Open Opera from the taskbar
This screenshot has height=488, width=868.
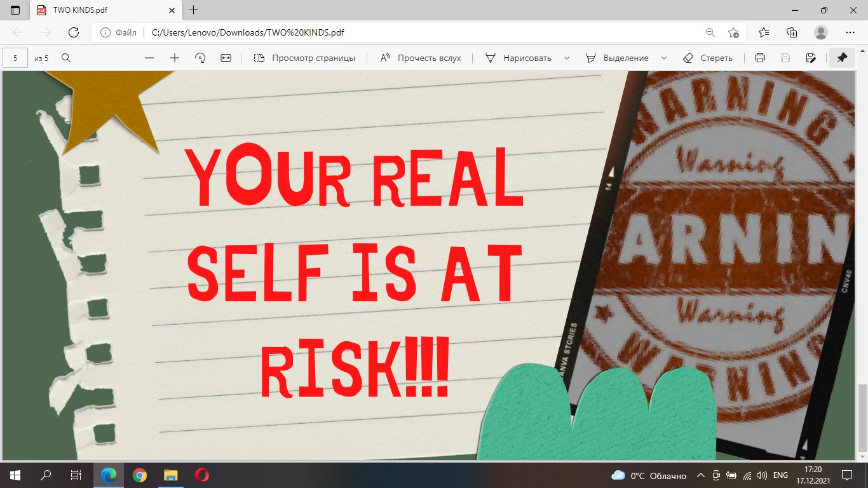(202, 475)
